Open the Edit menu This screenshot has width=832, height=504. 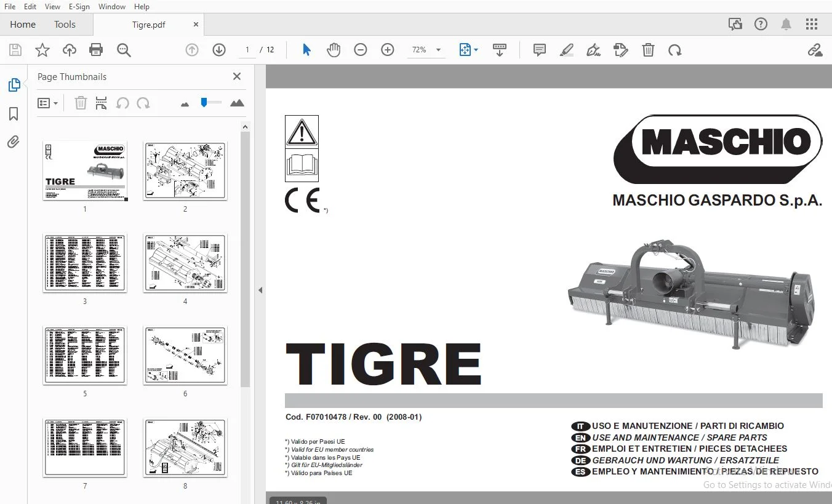point(30,7)
